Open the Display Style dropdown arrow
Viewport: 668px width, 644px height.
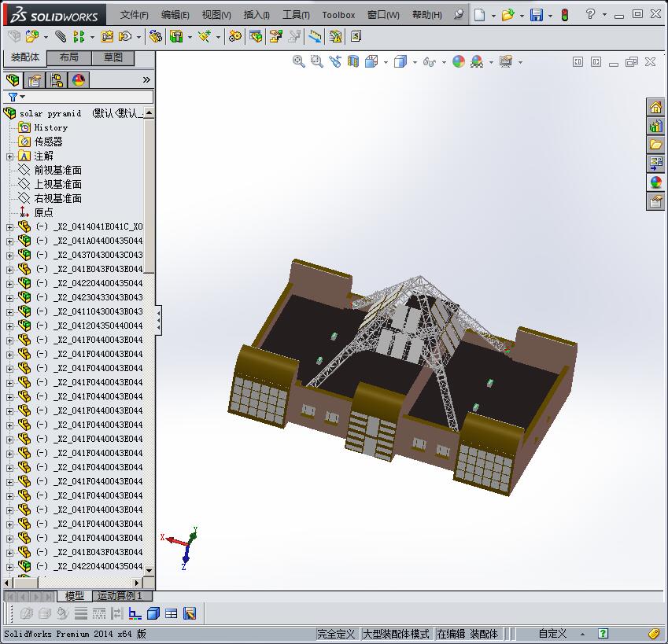click(x=415, y=63)
